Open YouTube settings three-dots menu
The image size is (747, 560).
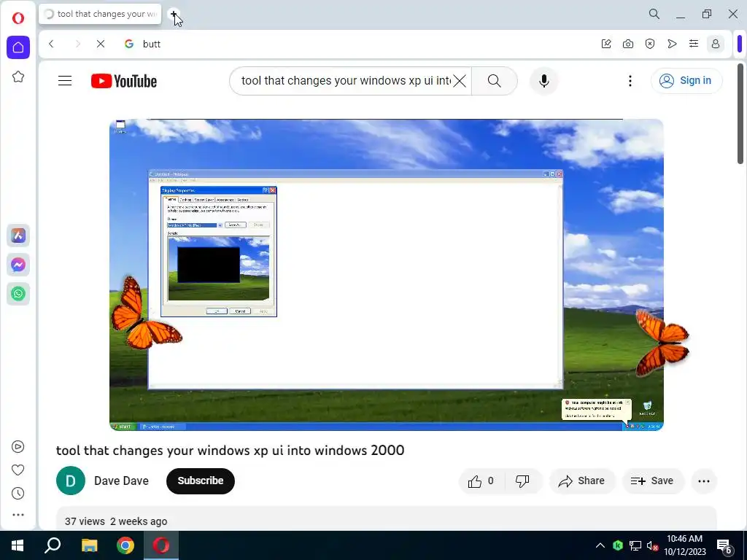click(x=630, y=81)
